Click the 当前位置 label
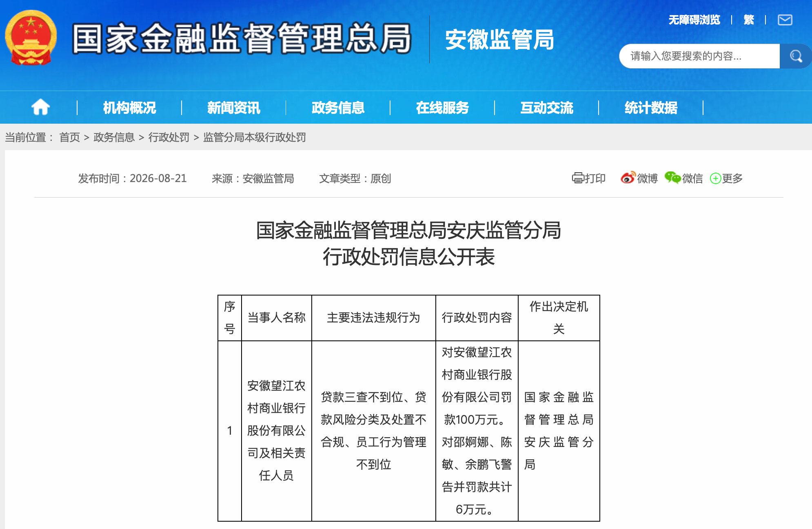Image resolution: width=812 pixels, height=529 pixels. click(x=29, y=137)
